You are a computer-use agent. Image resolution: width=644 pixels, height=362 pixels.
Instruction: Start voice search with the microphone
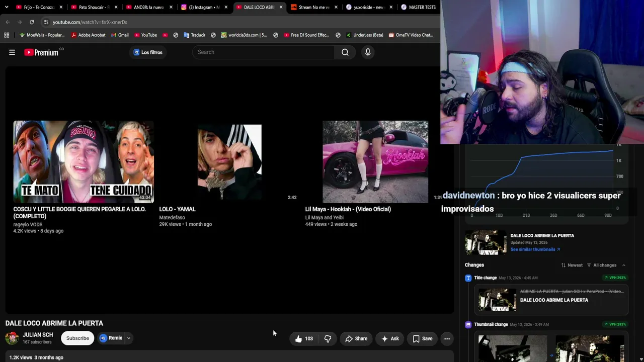[368, 52]
